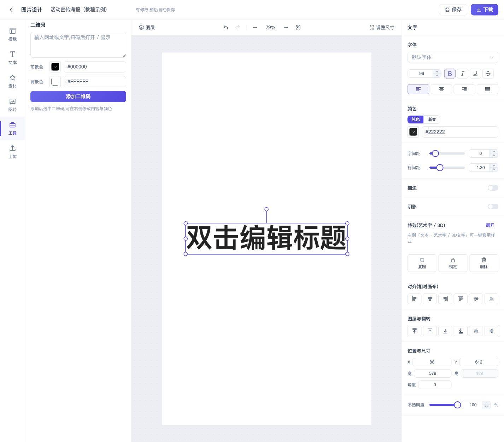Align element to canvas bottom
Image resolution: width=504 pixels, height=442 pixels.
tap(491, 299)
